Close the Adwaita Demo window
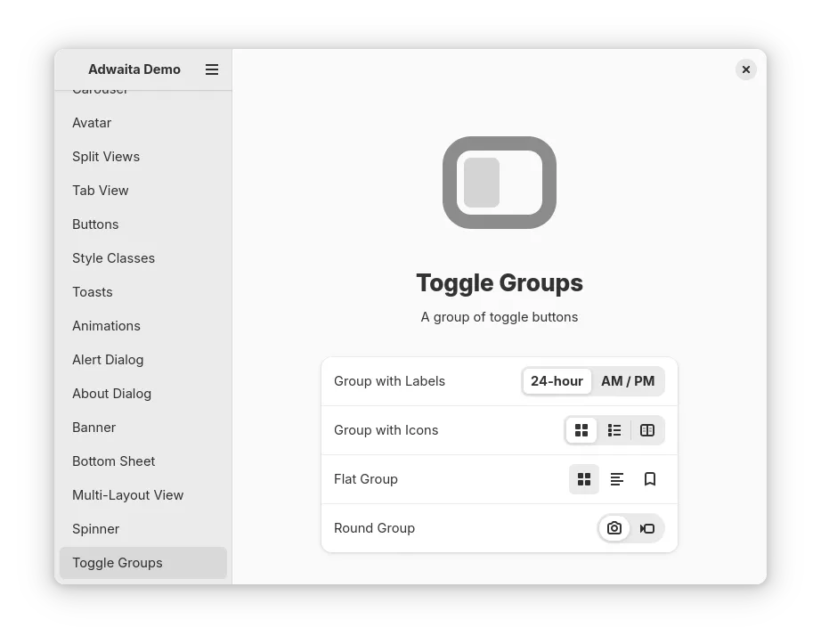Image resolution: width=821 pixels, height=644 pixels. (746, 69)
